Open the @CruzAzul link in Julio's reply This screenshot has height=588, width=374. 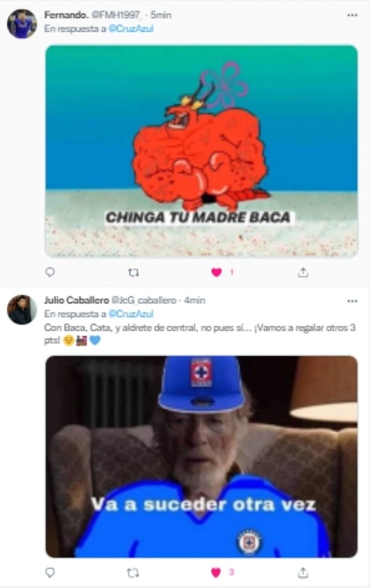131,314
